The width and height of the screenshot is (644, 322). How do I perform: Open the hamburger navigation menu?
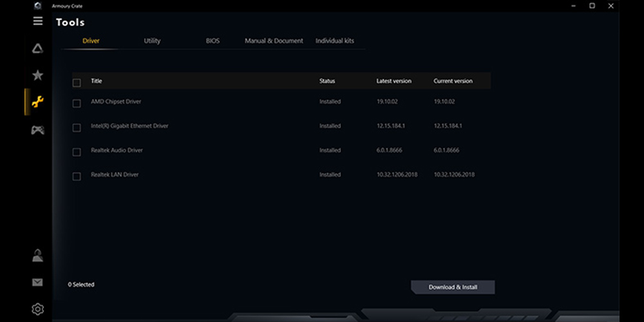[38, 21]
